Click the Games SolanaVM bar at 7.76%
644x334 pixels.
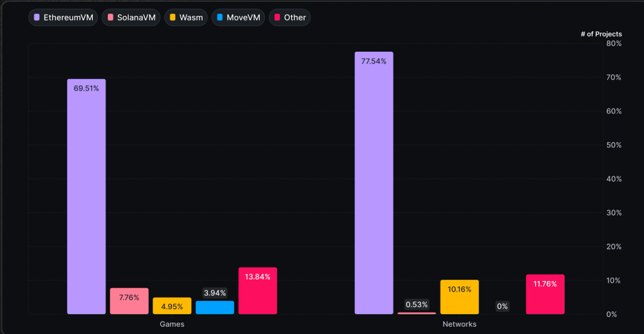point(129,301)
